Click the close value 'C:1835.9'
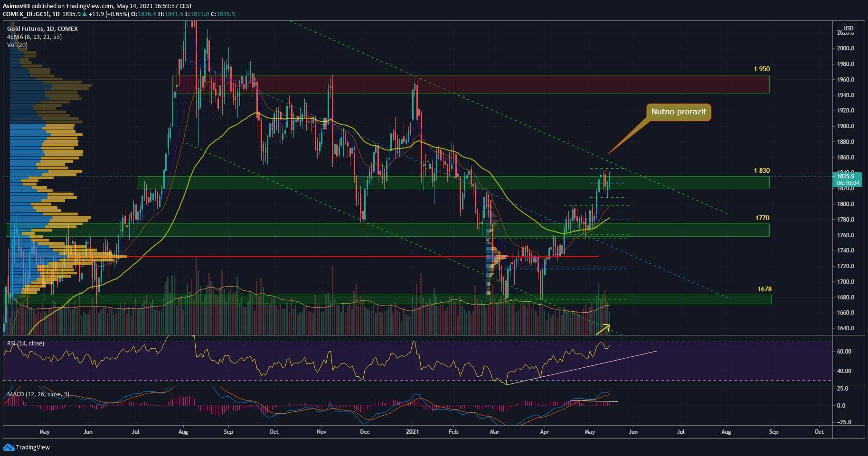 click(223, 14)
